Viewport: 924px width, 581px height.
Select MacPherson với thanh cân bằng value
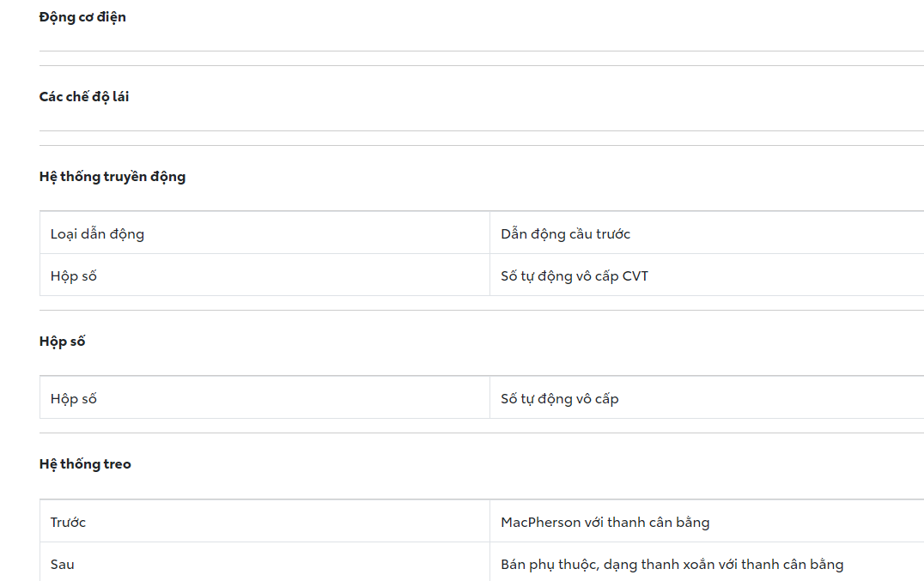coord(605,522)
